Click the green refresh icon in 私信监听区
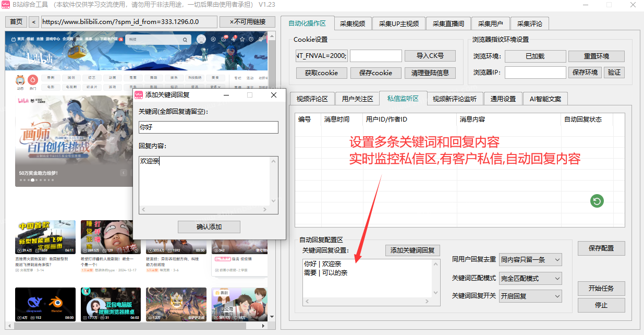 [x=597, y=201]
